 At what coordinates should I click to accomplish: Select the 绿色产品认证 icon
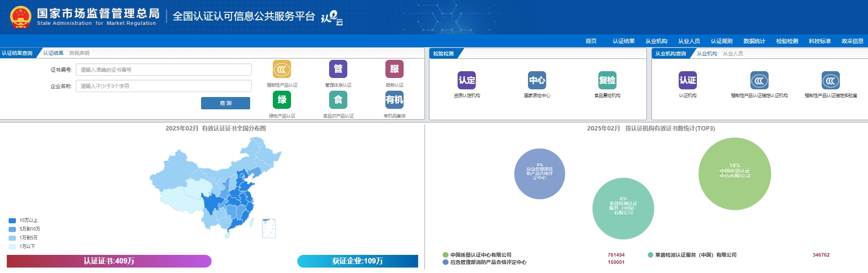pyautogui.click(x=281, y=100)
